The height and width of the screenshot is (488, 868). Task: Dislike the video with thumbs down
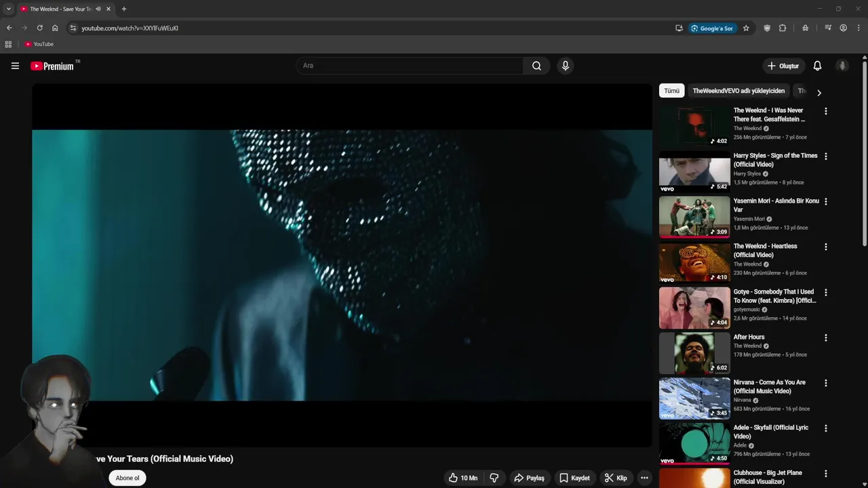494,478
